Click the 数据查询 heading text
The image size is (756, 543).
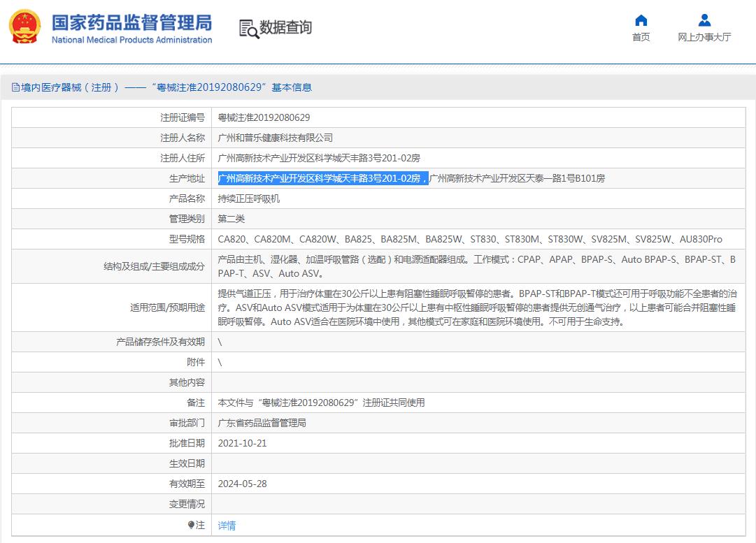tap(285, 27)
